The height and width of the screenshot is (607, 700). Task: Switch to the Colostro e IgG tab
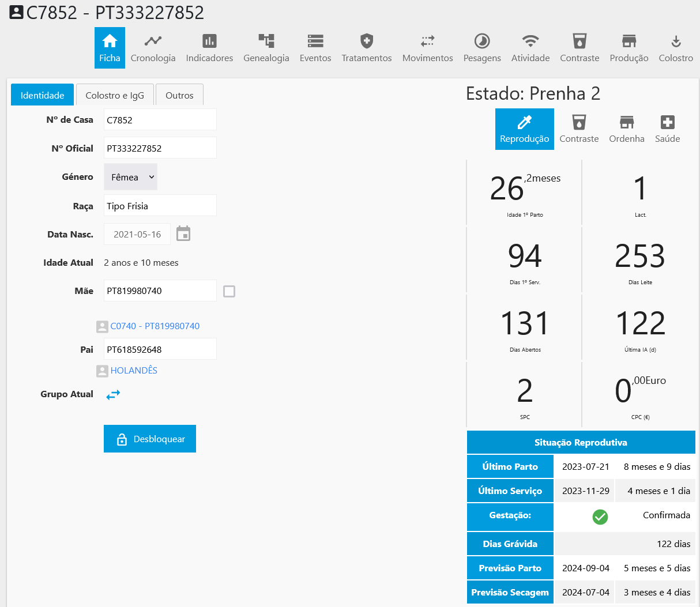[x=115, y=95]
